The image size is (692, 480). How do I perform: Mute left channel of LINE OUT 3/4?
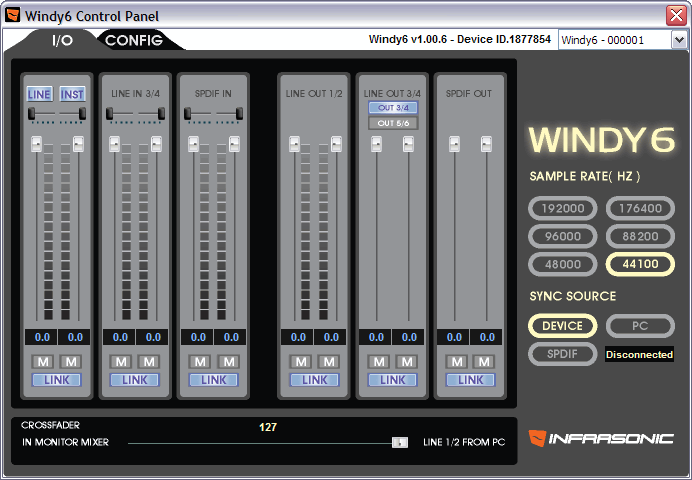tap(379, 362)
